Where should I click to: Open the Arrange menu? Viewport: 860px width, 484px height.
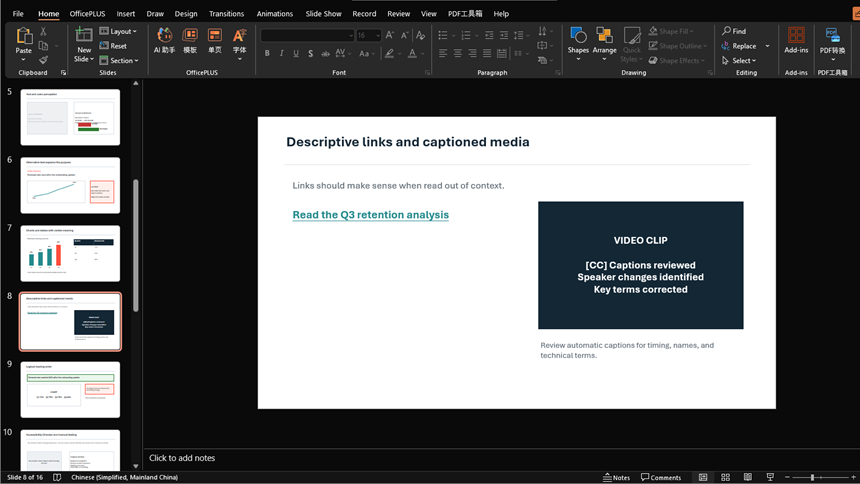pos(604,43)
